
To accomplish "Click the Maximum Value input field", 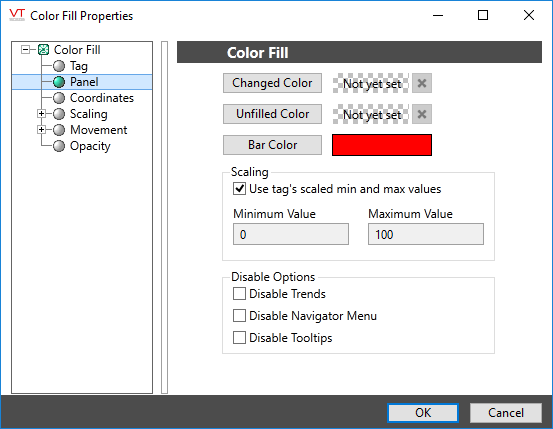I will 426,234.
